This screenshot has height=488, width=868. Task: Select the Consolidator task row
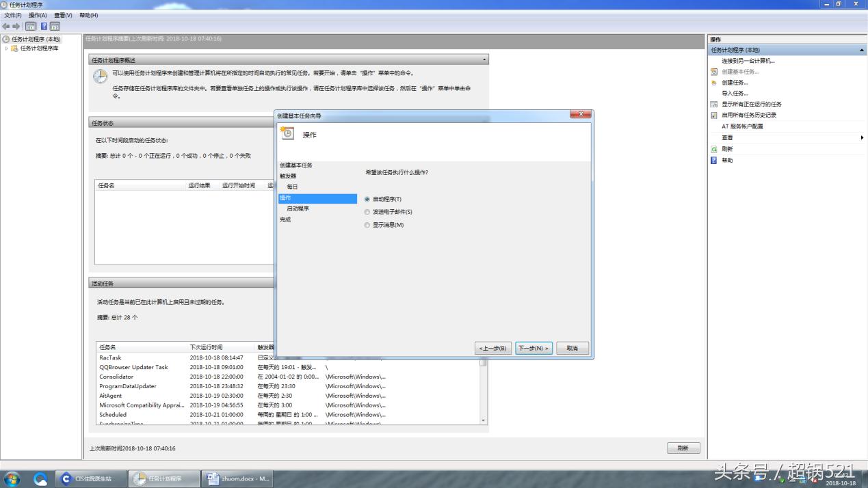288,377
